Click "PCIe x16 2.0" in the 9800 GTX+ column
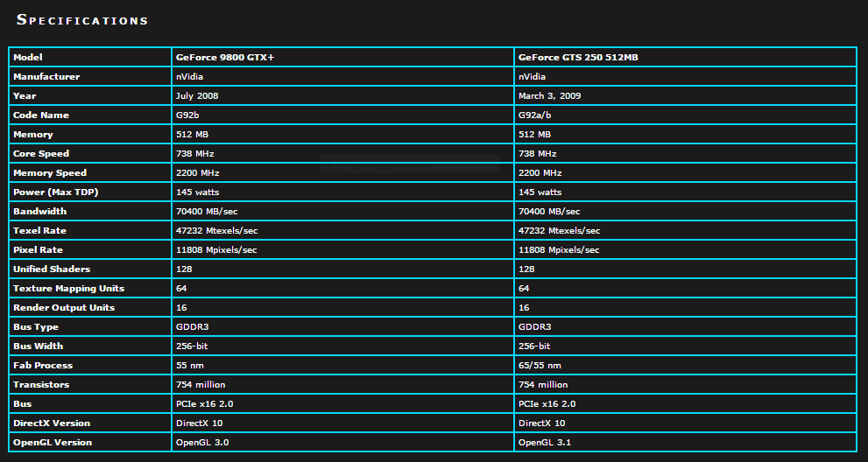This screenshot has width=868, height=462. click(204, 404)
